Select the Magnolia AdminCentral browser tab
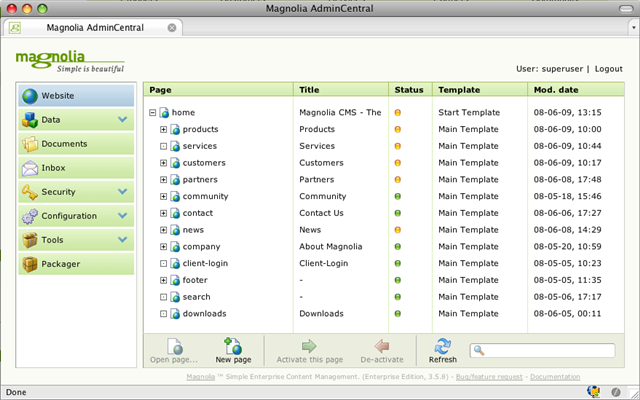The width and height of the screenshot is (640, 400). [93, 28]
